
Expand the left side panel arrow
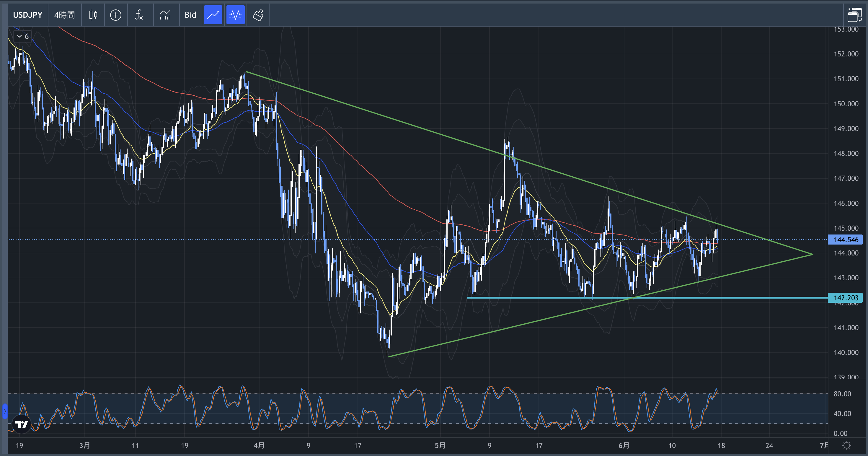pos(5,411)
